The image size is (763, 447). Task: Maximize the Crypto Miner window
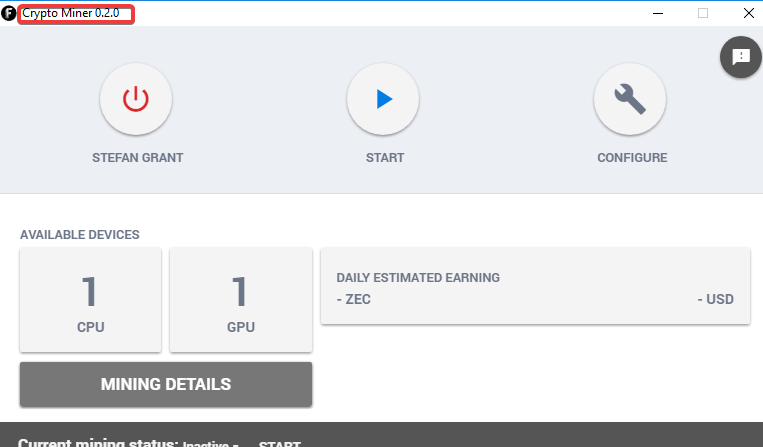click(703, 13)
